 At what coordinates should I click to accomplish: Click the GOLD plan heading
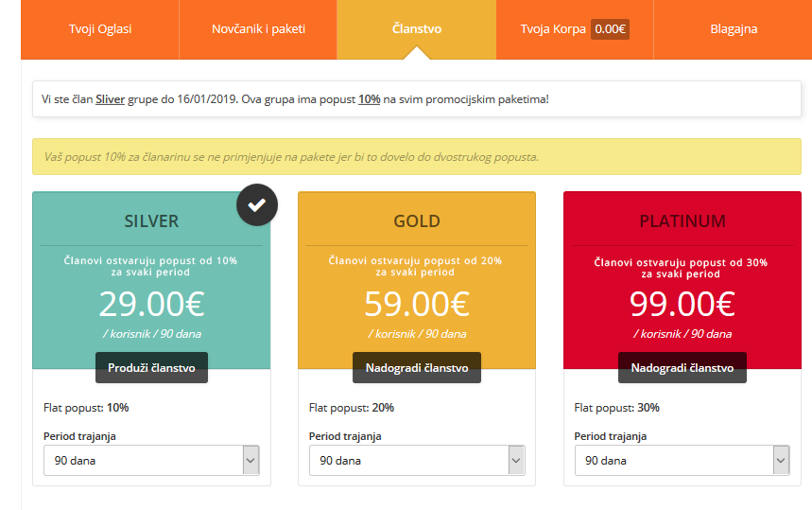(417, 221)
